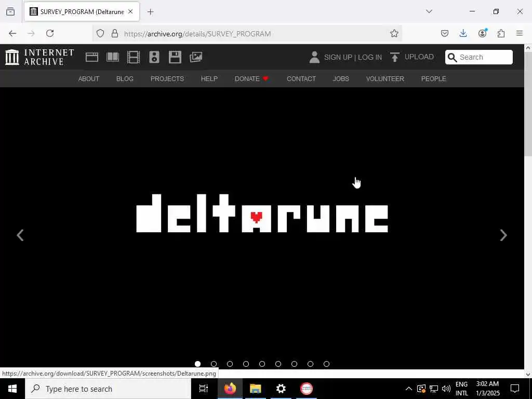The image size is (532, 399).
Task: Select the eighth carousel dot
Action: [311, 364]
